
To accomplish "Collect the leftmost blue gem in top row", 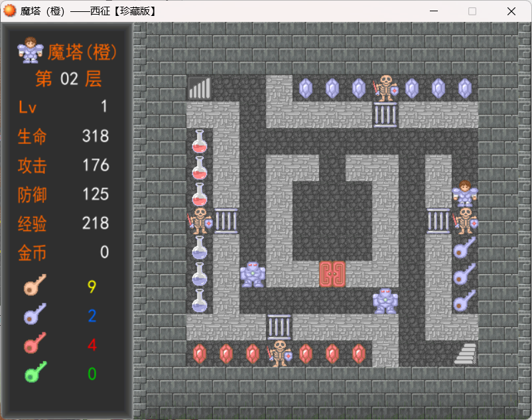I will [306, 88].
